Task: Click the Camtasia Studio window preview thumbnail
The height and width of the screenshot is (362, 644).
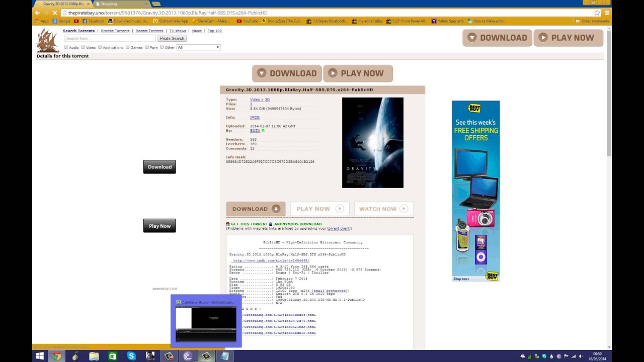Action: coord(206,324)
